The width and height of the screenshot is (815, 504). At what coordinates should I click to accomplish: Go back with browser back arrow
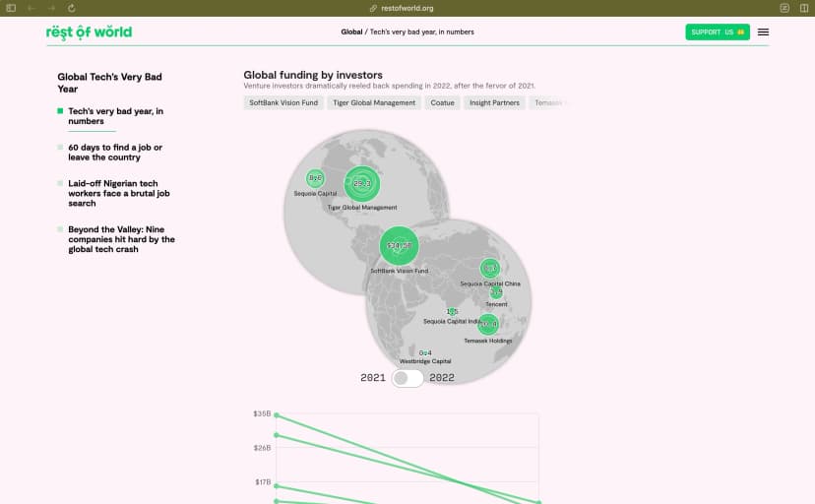click(x=31, y=8)
